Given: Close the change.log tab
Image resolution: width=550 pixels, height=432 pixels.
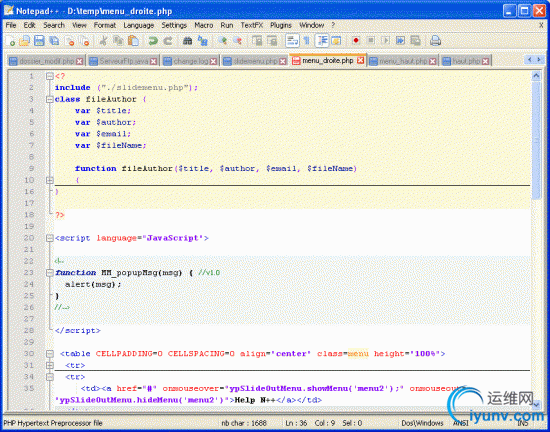Looking at the screenshot, I should [x=213, y=61].
